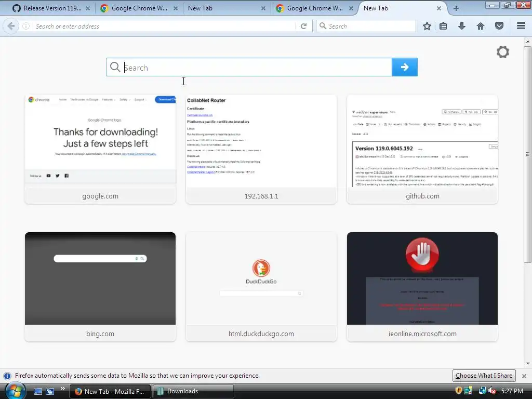Image resolution: width=532 pixels, height=399 pixels.
Task: Click the notification info icon
Action: pos(7,376)
